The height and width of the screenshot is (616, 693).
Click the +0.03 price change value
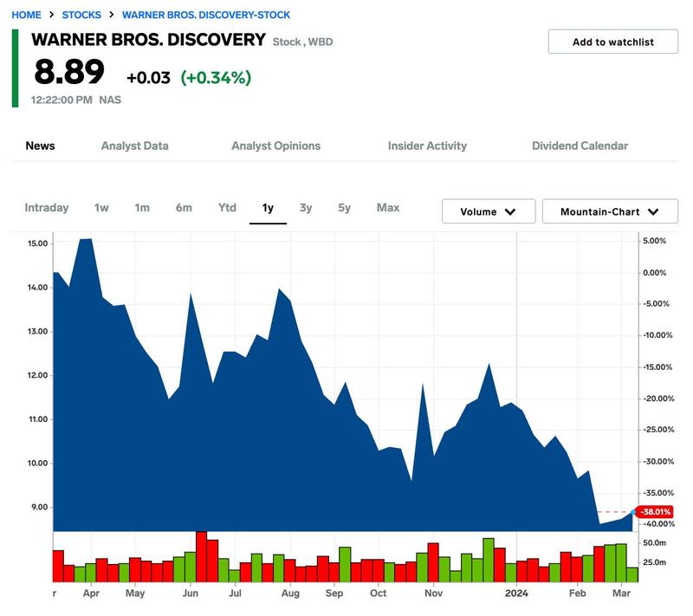click(148, 78)
